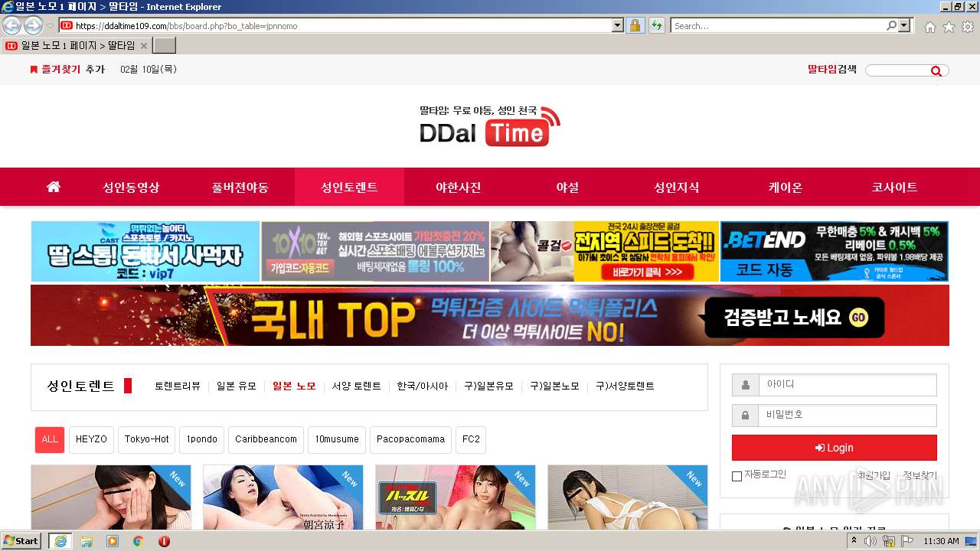Open the 케이온 menu
Screen dimensions: 980x551
786,187
